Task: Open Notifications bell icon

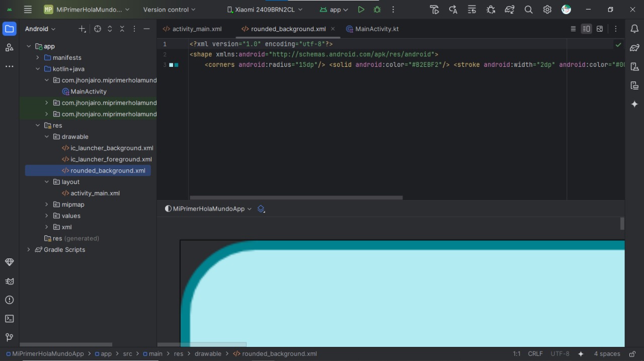Action: (634, 29)
